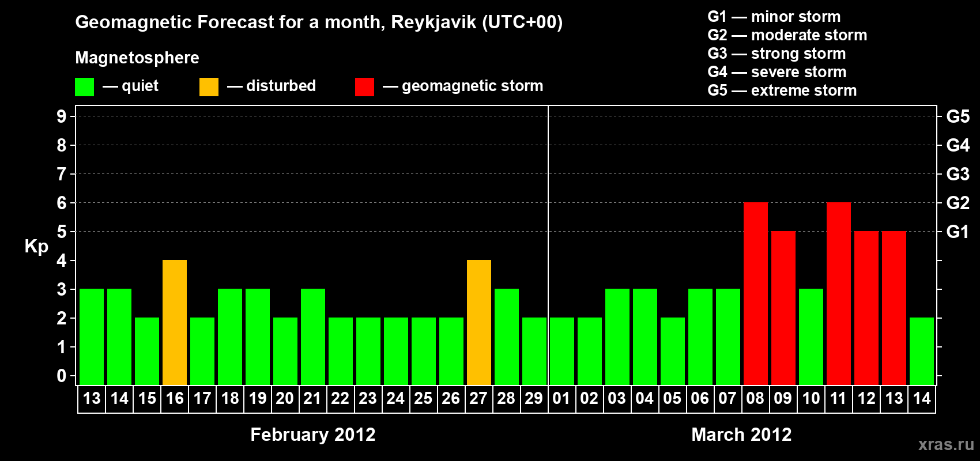Click the Kp value 9 axis label
Image resolution: width=980 pixels, height=461 pixels.
point(62,116)
